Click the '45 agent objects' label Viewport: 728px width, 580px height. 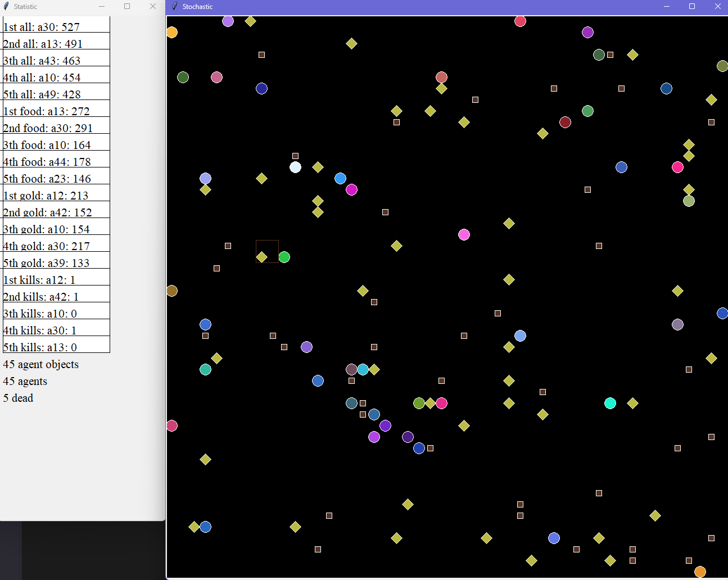pyautogui.click(x=40, y=364)
